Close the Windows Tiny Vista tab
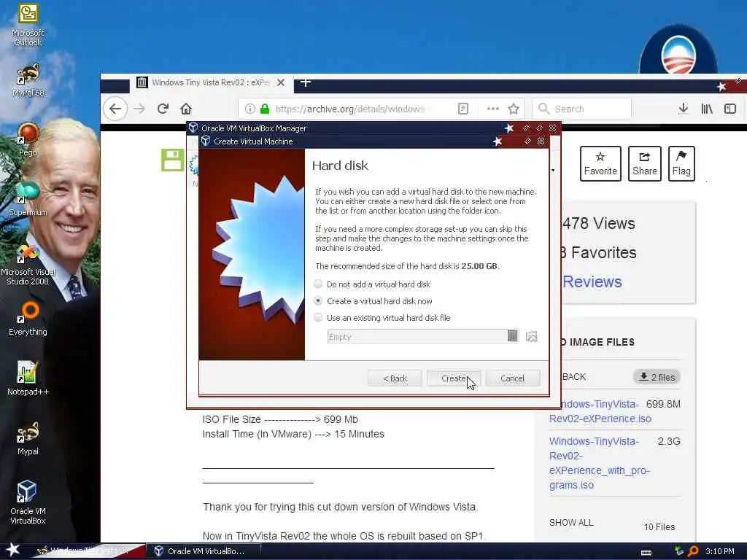The width and height of the screenshot is (747, 560). 281,82
